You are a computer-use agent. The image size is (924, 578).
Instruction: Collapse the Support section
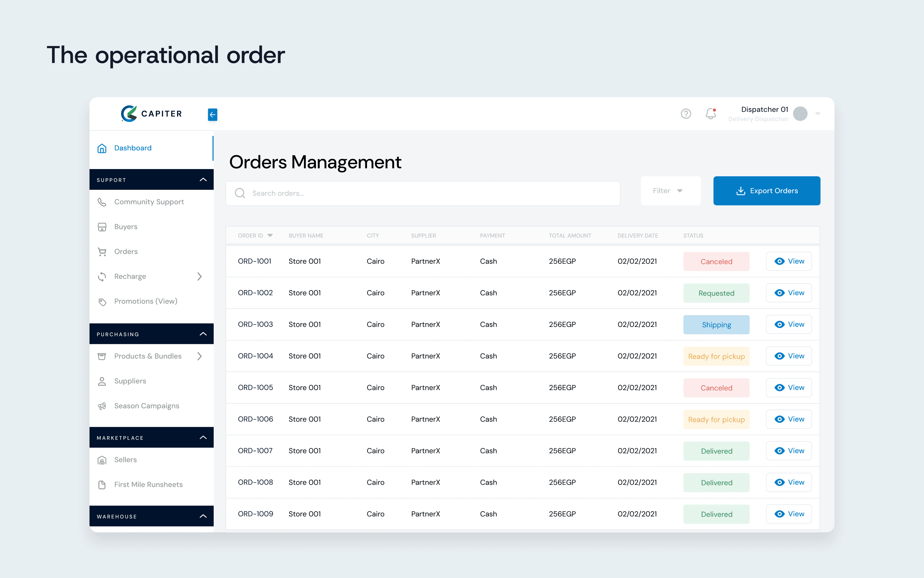click(203, 180)
